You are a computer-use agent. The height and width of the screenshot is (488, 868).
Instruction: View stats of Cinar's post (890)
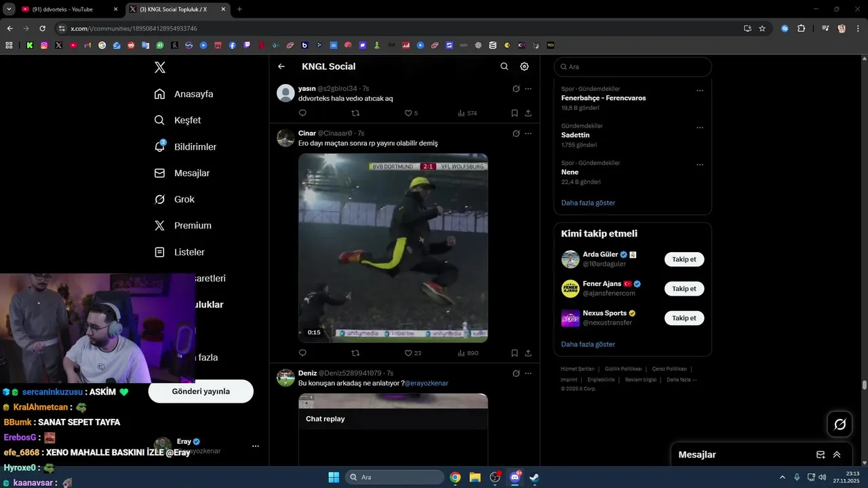coord(468,353)
